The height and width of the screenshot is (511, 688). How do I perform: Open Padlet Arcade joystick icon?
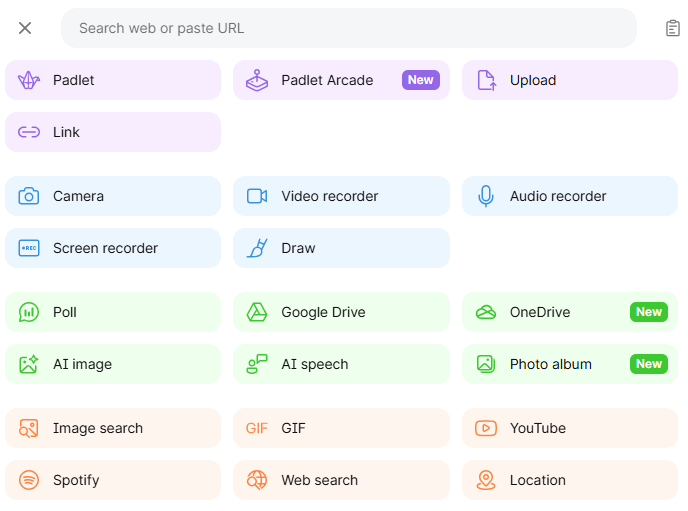pos(257,80)
